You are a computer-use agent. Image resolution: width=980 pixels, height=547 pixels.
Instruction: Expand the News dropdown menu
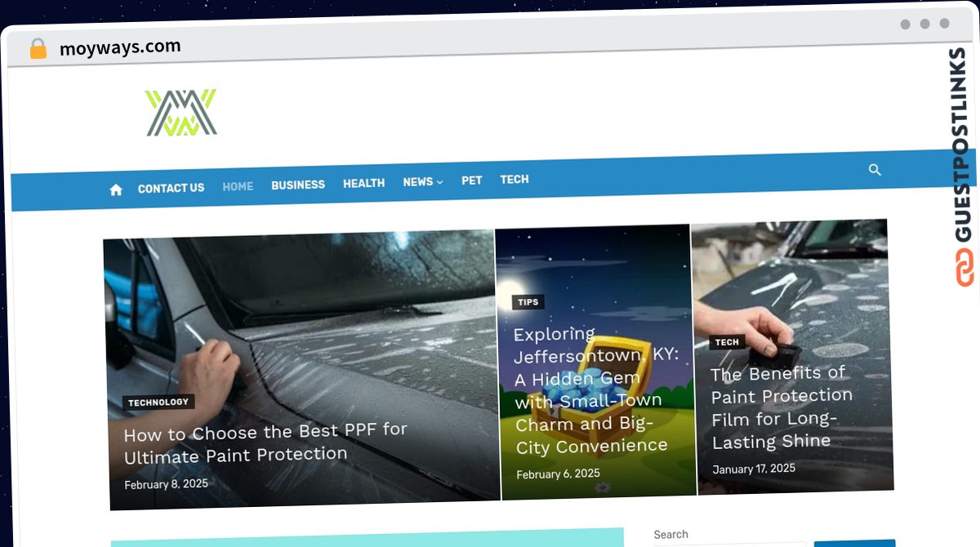click(422, 181)
